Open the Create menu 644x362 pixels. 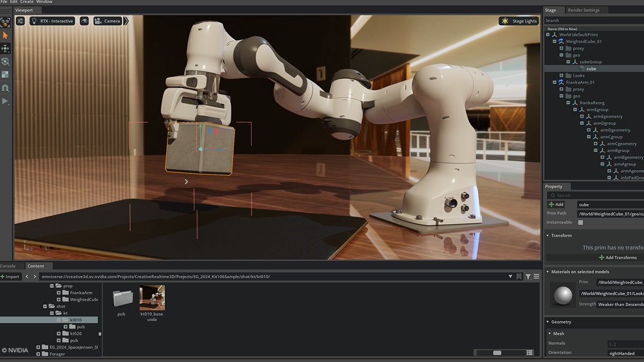pyautogui.click(x=27, y=2)
